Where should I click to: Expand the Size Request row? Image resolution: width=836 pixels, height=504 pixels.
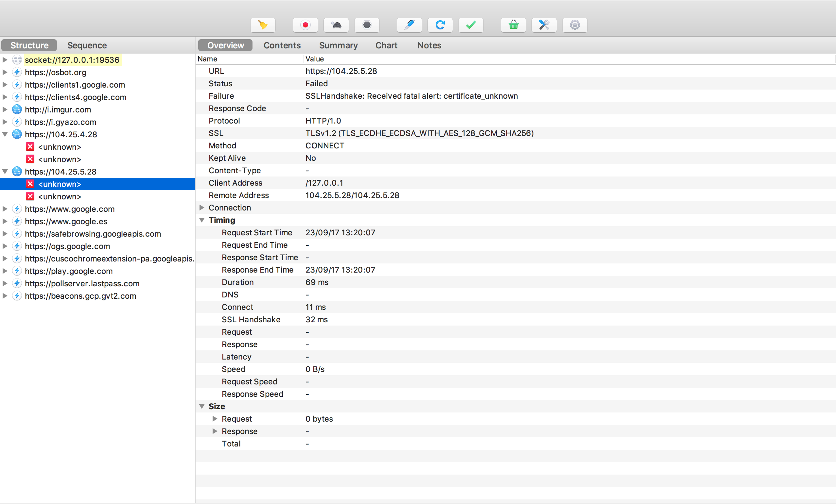coord(215,419)
